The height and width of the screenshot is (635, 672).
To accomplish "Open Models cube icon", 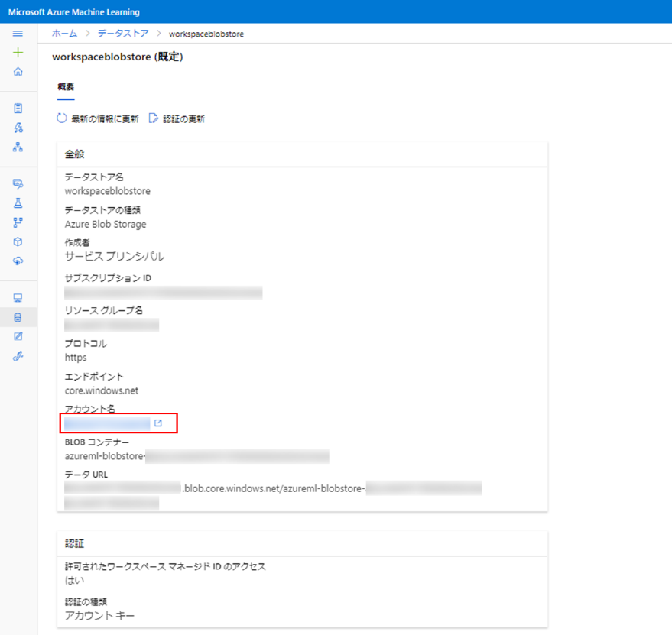I will point(18,241).
